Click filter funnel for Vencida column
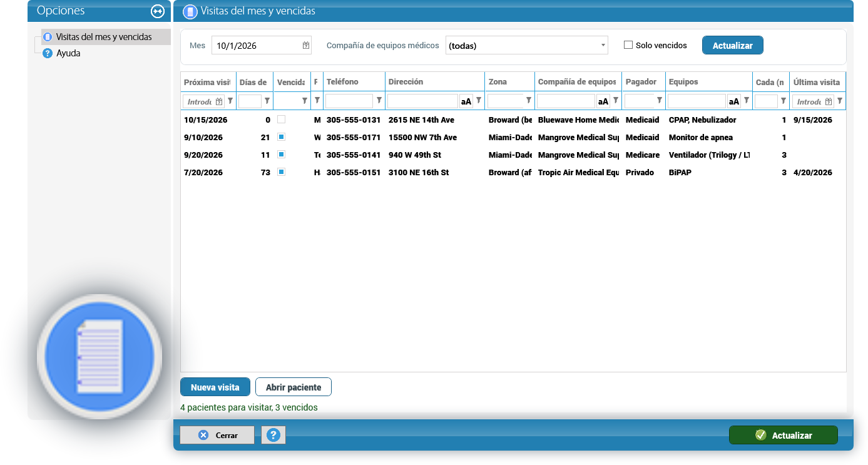 coord(305,101)
